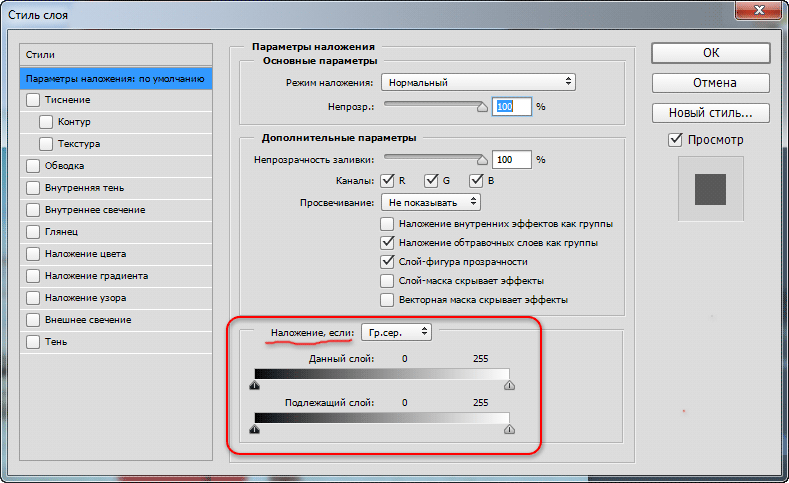The image size is (789, 483).
Task: Enable Наложение градиента checkbox
Action: point(33,276)
